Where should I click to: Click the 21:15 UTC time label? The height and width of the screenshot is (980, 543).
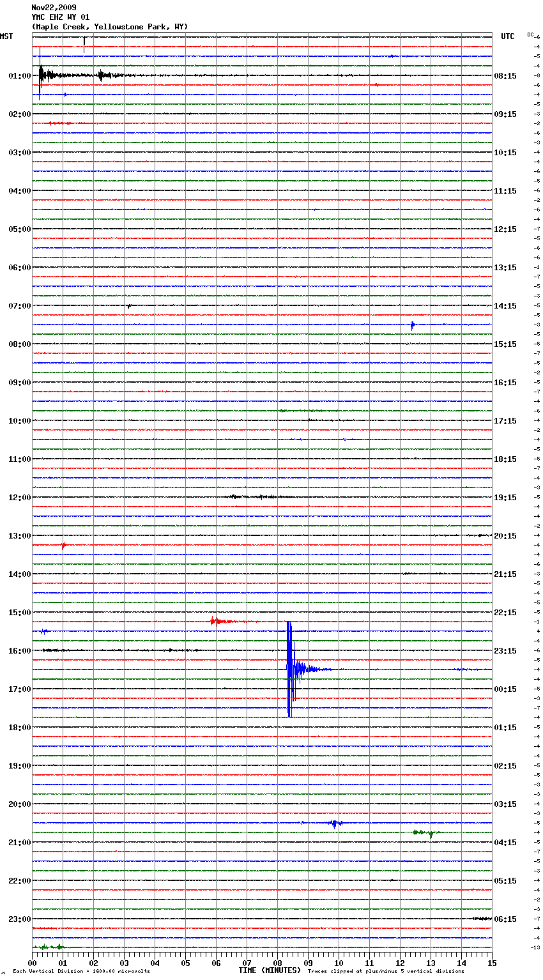[x=505, y=574]
